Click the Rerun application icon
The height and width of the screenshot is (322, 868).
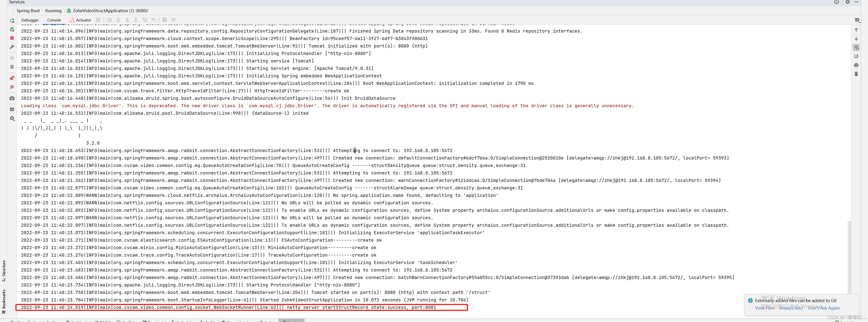(12, 21)
